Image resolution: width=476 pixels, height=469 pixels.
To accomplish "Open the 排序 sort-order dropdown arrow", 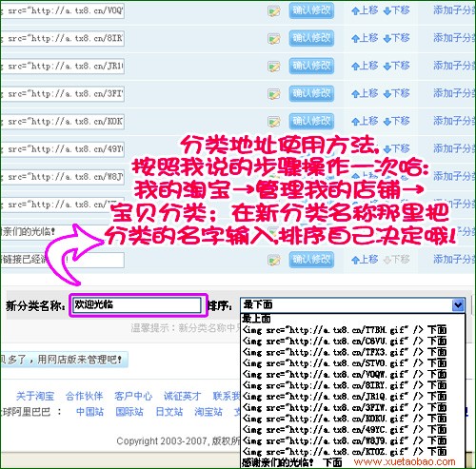I will [x=458, y=305].
